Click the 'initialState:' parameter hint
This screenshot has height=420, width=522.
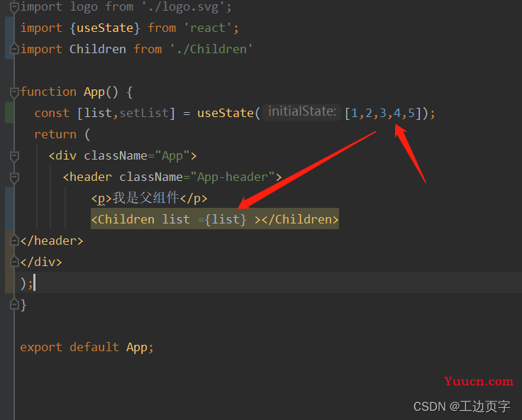click(x=301, y=111)
